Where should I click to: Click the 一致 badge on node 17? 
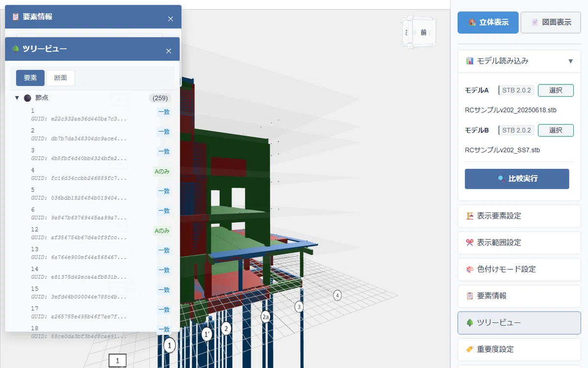(x=164, y=310)
